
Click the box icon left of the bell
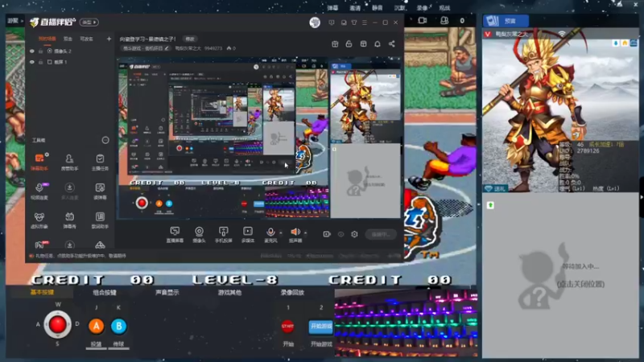363,43
